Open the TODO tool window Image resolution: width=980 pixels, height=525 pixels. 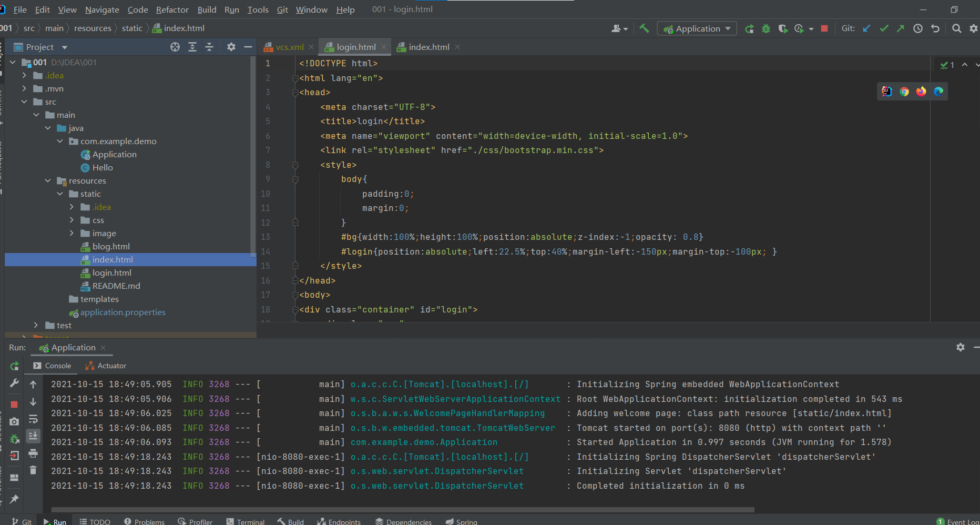point(95,521)
